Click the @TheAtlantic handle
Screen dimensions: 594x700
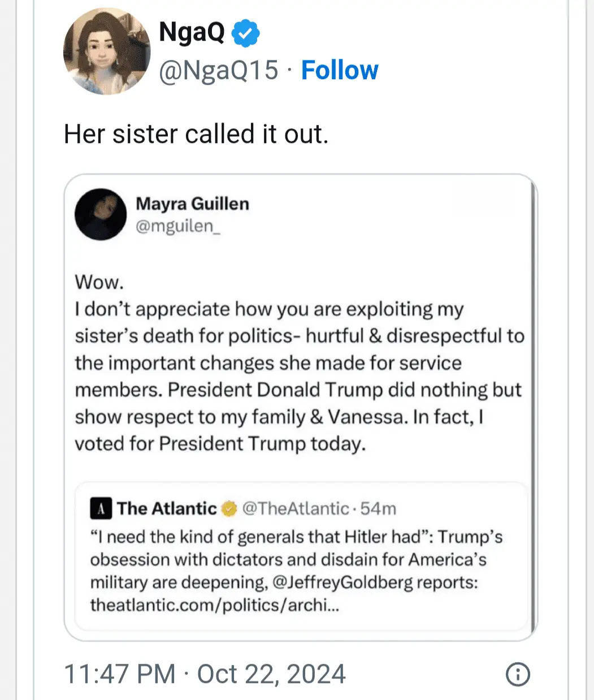295,509
